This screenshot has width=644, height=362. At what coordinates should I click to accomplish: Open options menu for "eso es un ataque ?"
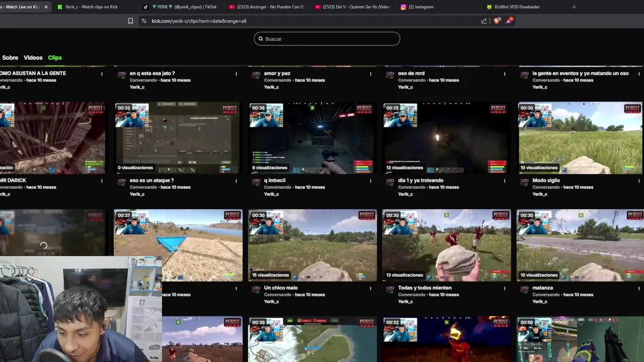[236, 181]
